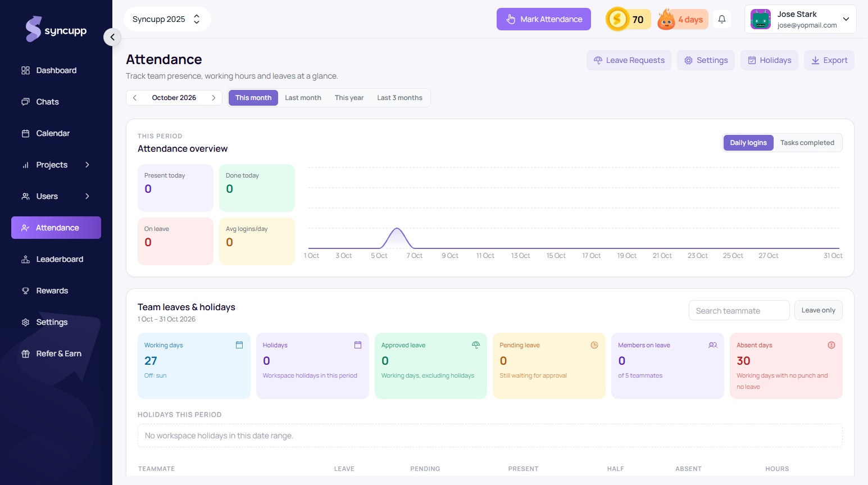868x485 pixels.
Task: Select the This month range
Action: (253, 98)
